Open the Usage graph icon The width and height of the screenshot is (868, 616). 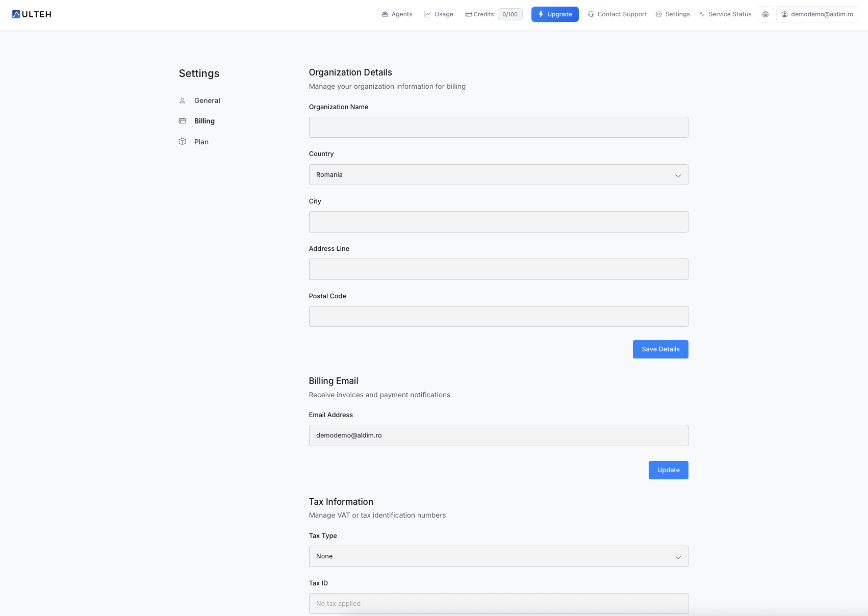(x=427, y=14)
